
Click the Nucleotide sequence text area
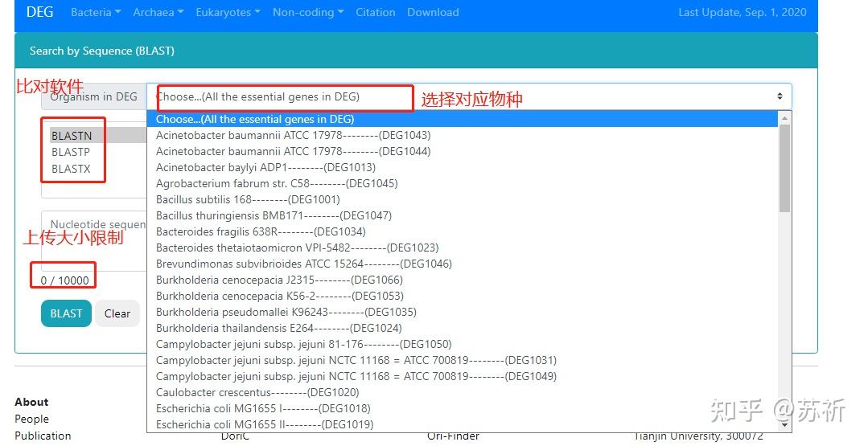94,240
